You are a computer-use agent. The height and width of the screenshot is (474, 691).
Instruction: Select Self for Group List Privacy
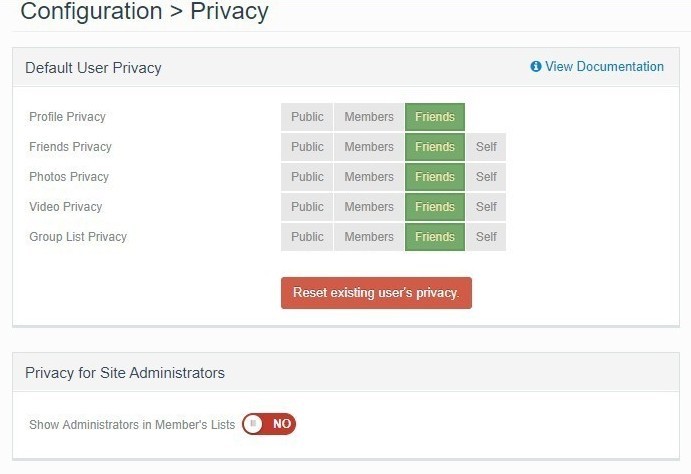pyautogui.click(x=486, y=237)
